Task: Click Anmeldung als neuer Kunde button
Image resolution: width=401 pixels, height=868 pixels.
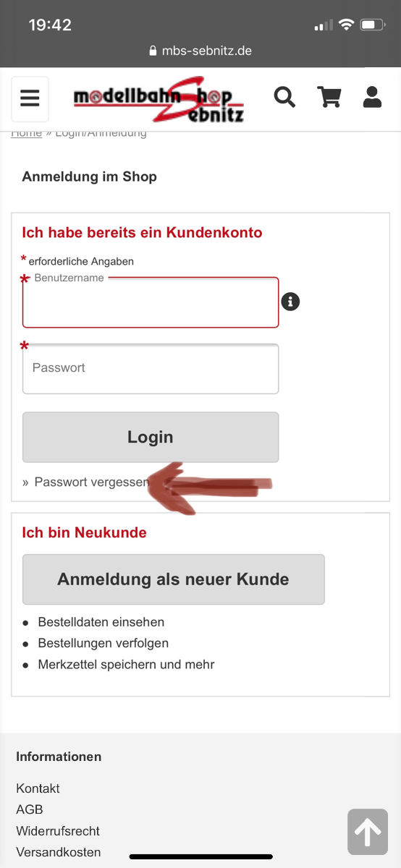Action: [x=174, y=579]
